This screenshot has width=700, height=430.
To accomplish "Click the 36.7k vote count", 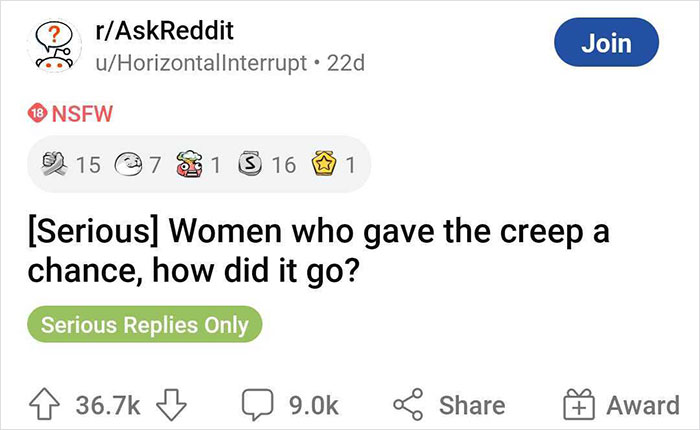I will click(x=111, y=404).
